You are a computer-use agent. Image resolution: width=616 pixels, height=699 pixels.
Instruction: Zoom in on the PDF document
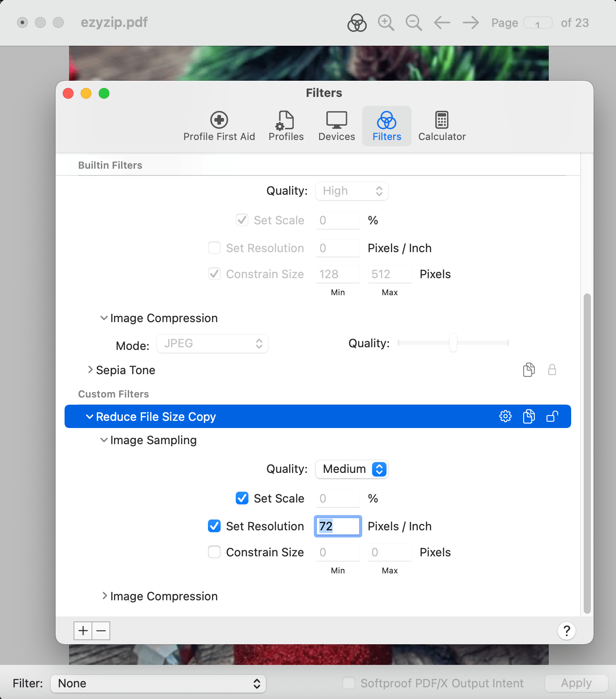coord(386,22)
